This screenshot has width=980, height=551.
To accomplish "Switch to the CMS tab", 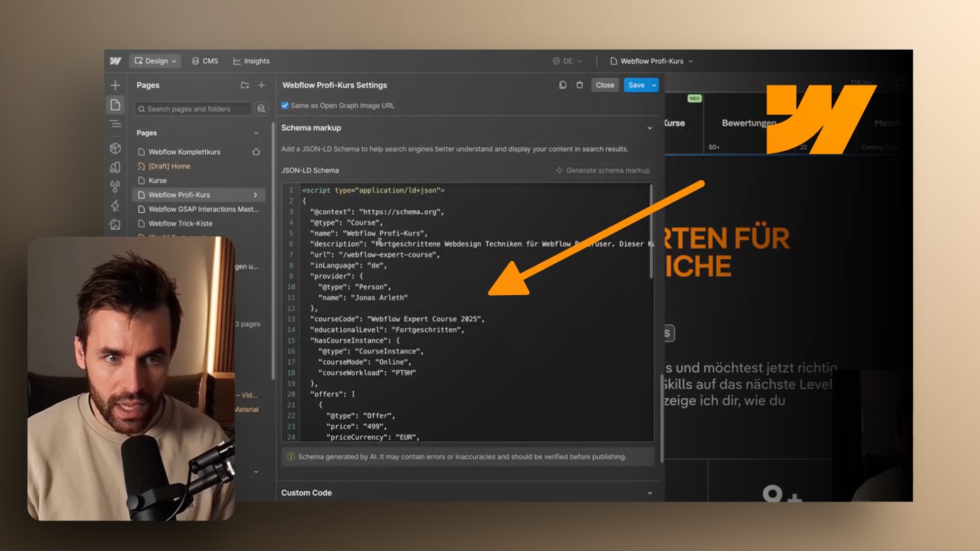I will (x=204, y=61).
